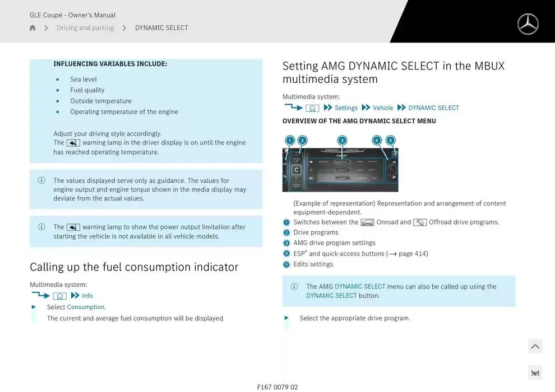
Task: Go to home via breadcrumb house icon
Action: coord(33,27)
